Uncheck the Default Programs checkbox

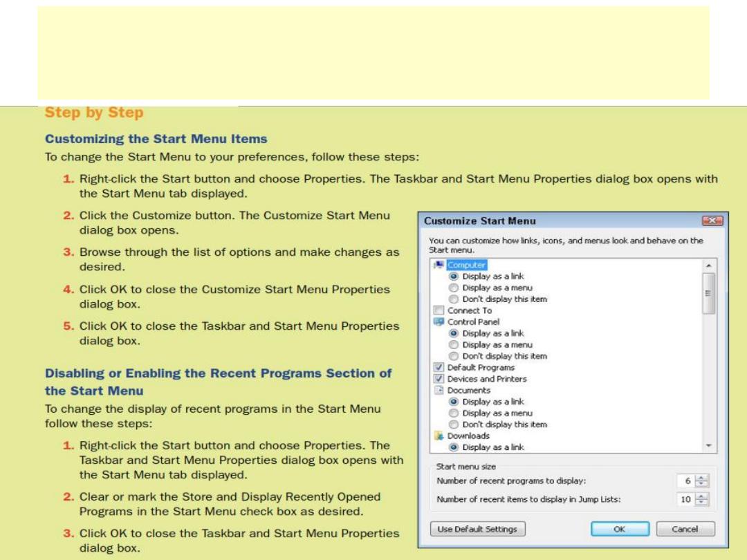coord(439,368)
